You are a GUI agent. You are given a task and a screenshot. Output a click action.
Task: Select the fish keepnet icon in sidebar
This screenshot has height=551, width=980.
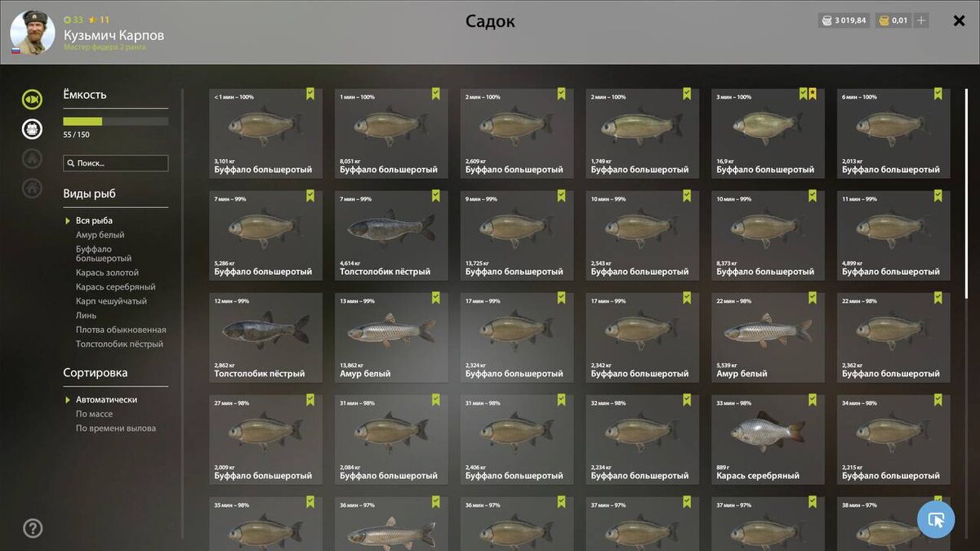(32, 100)
